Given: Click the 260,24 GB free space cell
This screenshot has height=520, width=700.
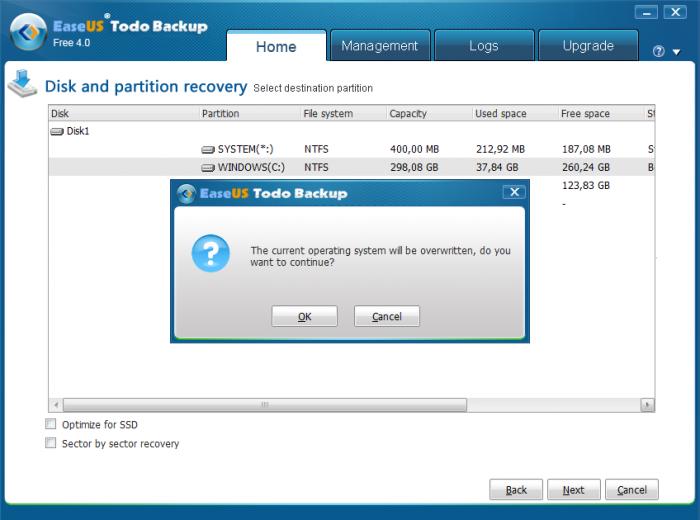Looking at the screenshot, I should pos(586,167).
